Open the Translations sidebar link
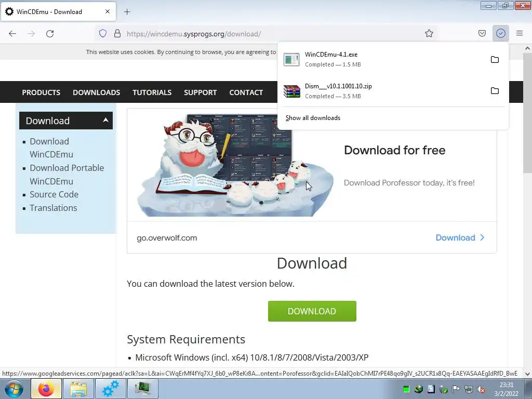 (54, 208)
